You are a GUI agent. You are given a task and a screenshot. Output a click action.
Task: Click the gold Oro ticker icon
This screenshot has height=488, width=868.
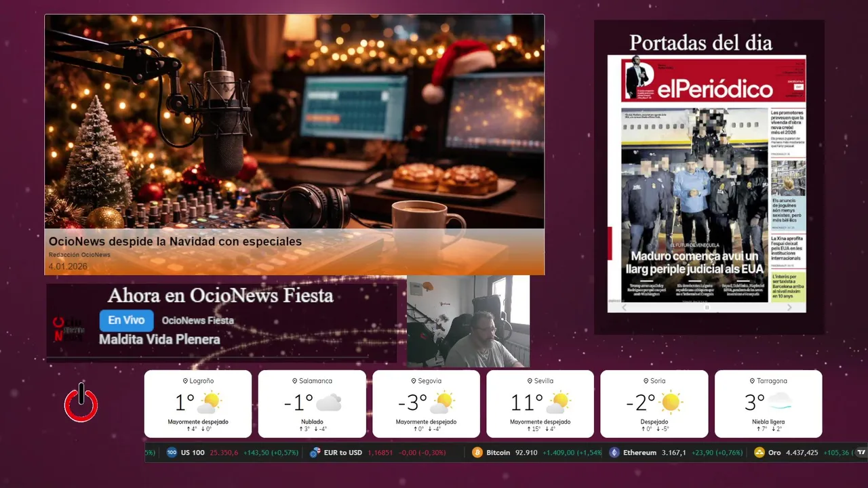click(759, 452)
